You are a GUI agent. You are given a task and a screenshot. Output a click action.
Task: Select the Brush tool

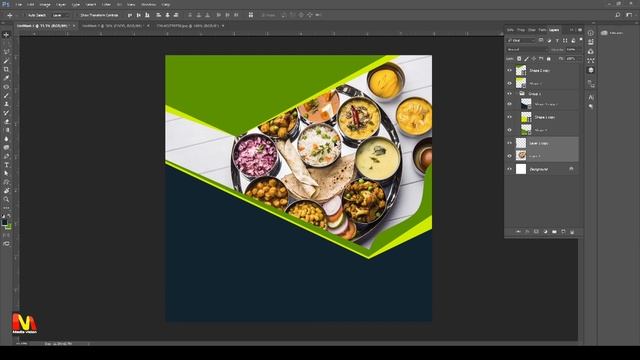(6, 96)
